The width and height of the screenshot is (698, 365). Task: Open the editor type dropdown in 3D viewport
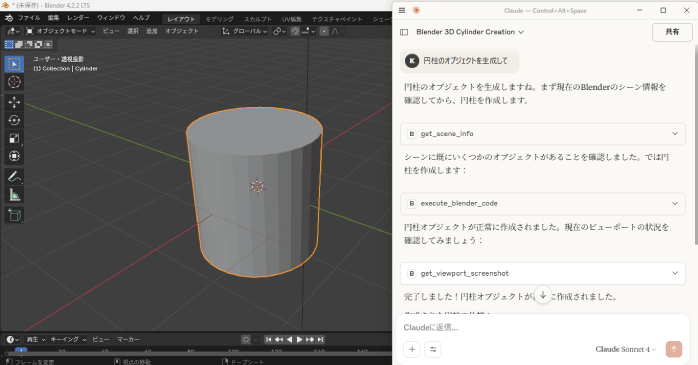coord(12,31)
